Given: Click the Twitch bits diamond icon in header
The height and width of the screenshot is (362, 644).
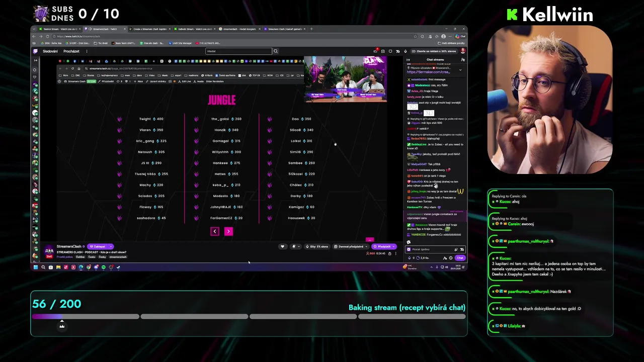Looking at the screenshot, I should click(x=405, y=51).
